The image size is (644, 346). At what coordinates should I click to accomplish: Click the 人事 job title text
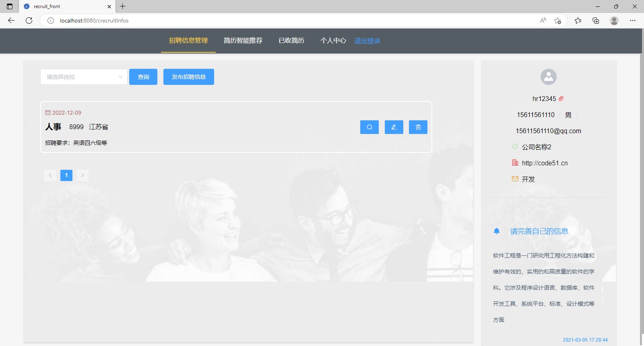[x=53, y=127]
